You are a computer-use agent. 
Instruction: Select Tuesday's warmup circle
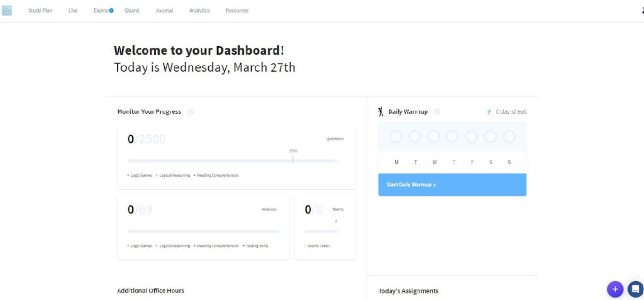[414, 136]
